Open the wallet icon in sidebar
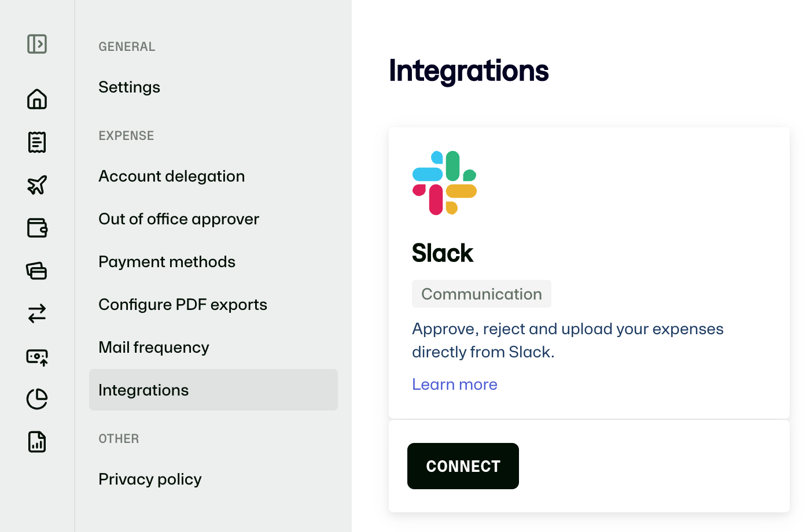This screenshot has height=532, width=810. (37, 228)
